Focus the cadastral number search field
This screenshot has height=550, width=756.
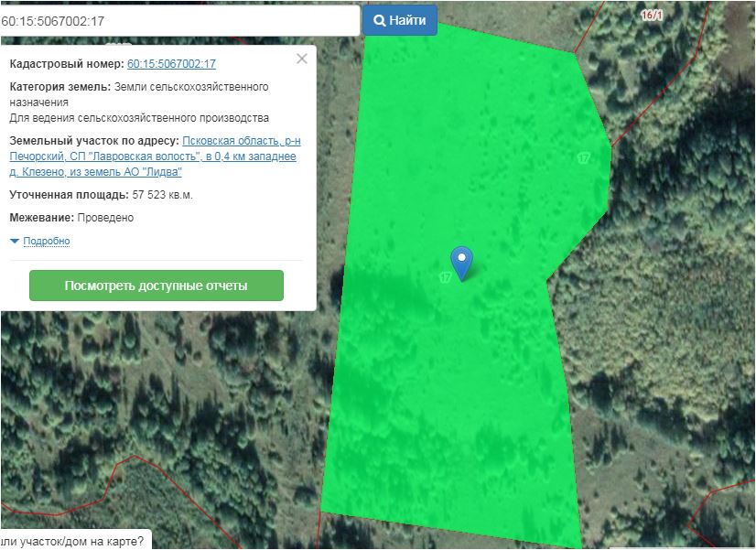(x=179, y=21)
